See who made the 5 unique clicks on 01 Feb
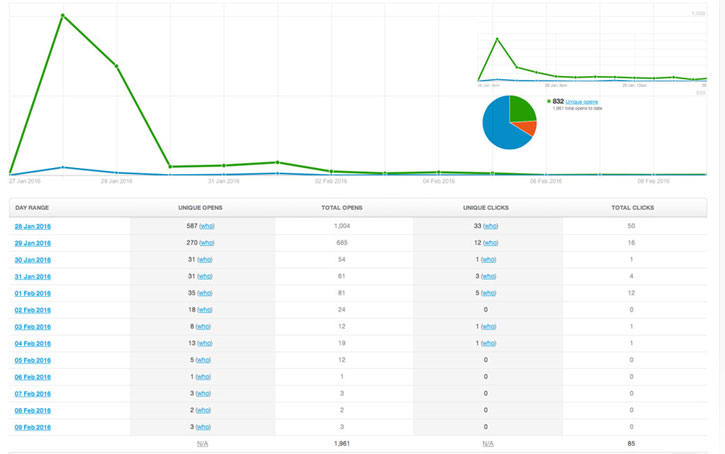This screenshot has height=454, width=725. (x=488, y=293)
